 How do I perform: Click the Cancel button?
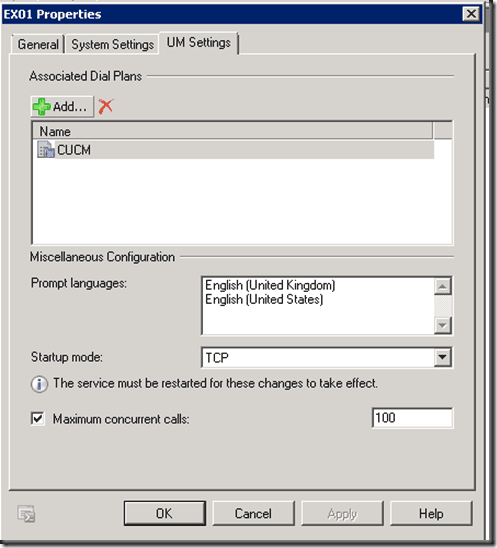point(253,513)
